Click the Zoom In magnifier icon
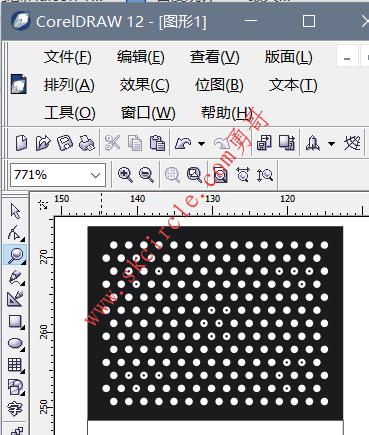This screenshot has width=369, height=435. (x=125, y=175)
